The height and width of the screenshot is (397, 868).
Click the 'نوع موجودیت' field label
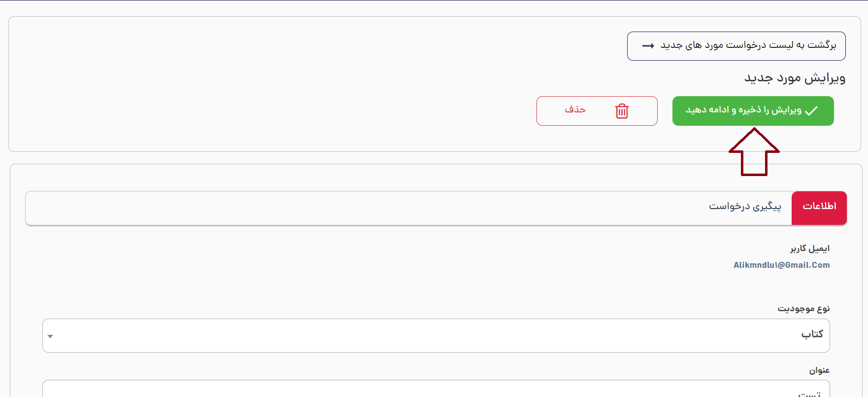(803, 309)
